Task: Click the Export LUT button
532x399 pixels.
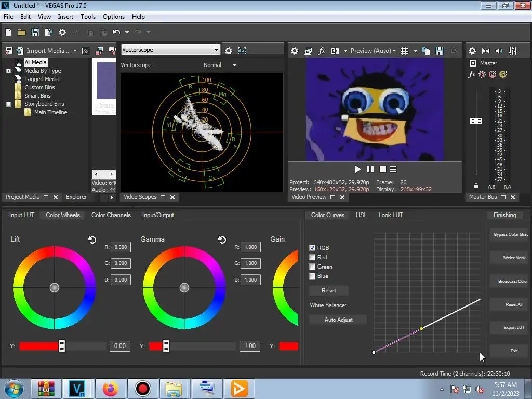Action: [510, 328]
